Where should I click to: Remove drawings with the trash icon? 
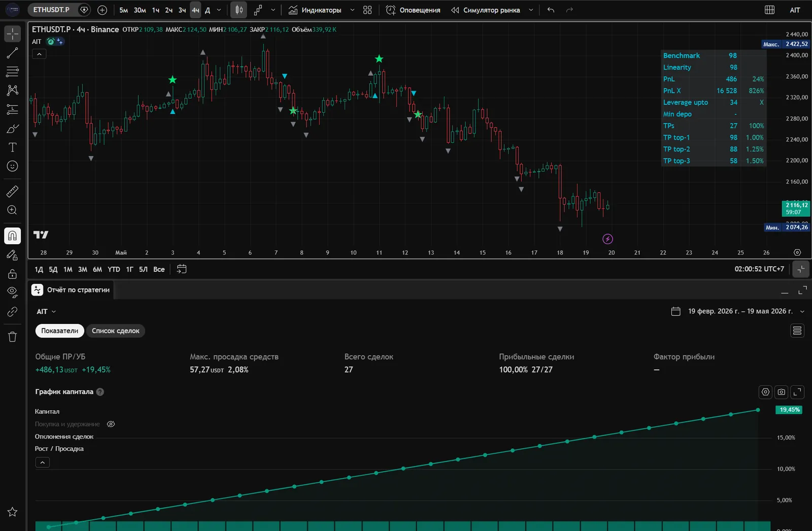pos(12,337)
